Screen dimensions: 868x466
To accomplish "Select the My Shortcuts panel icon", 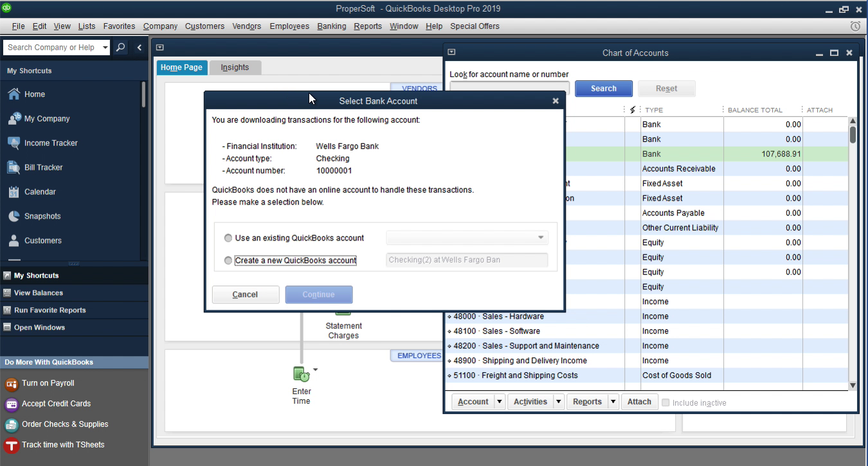I will 7,276.
